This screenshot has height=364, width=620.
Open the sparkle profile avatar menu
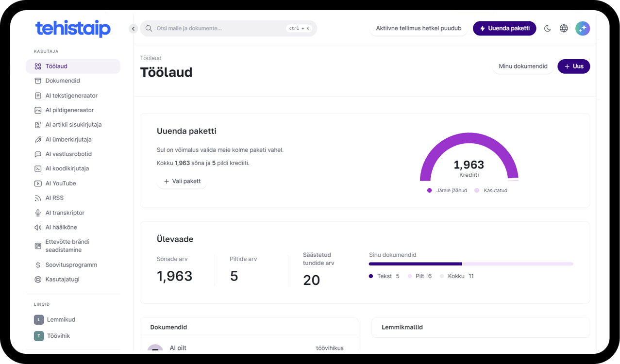point(582,28)
